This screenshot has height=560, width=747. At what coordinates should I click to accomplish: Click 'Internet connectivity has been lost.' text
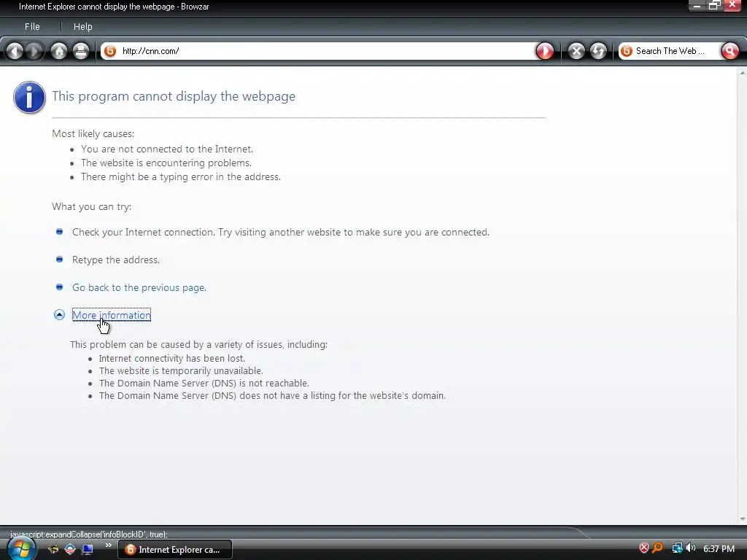(172, 358)
